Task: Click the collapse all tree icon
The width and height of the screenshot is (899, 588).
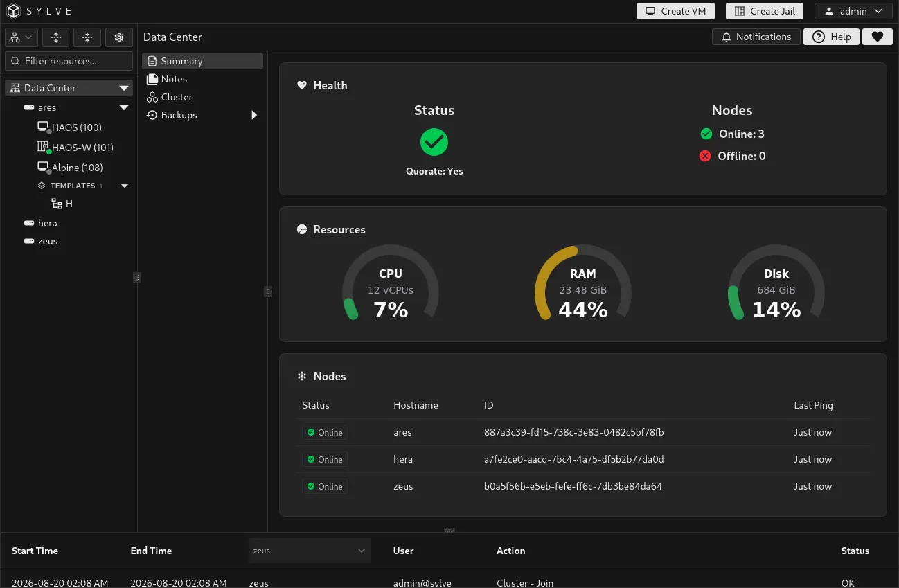Action: pos(87,37)
